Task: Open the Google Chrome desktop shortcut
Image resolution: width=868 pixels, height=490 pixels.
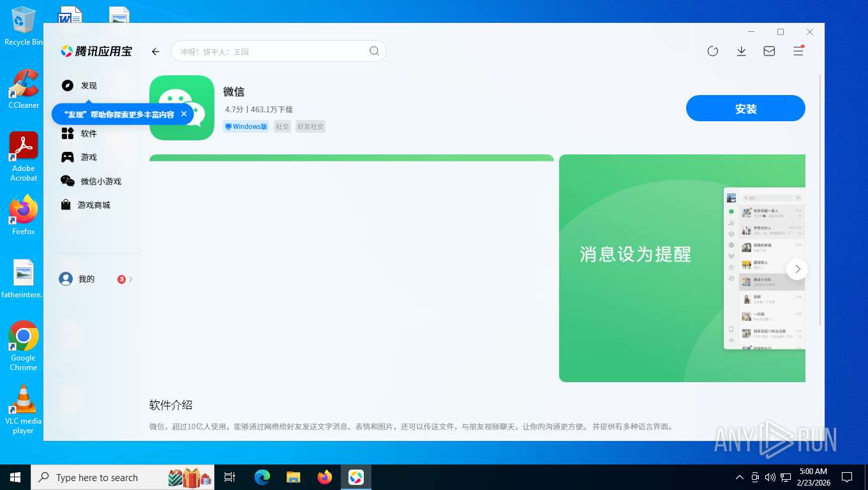Action: click(x=24, y=346)
